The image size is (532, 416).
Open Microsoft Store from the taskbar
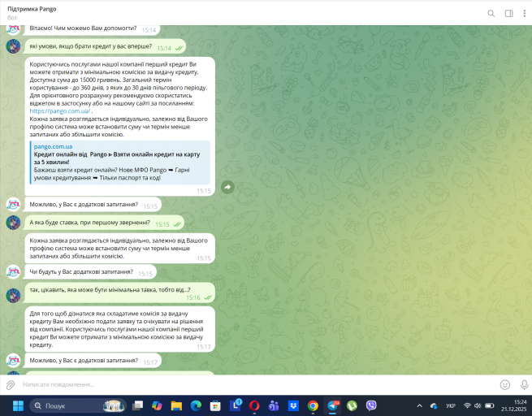point(215,405)
